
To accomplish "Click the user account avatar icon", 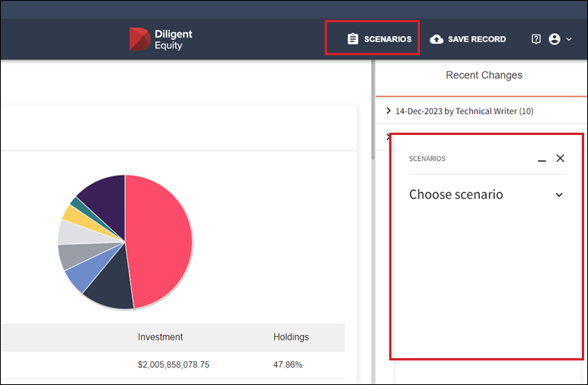I will pos(554,39).
